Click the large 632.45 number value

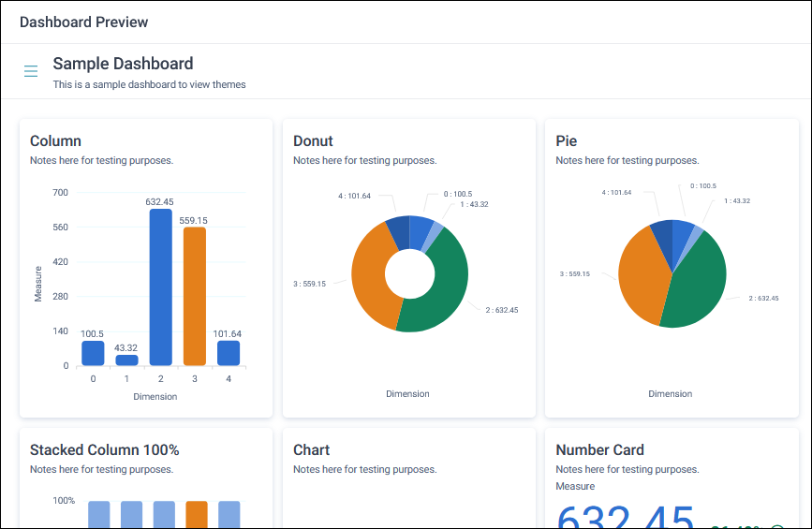point(626,517)
